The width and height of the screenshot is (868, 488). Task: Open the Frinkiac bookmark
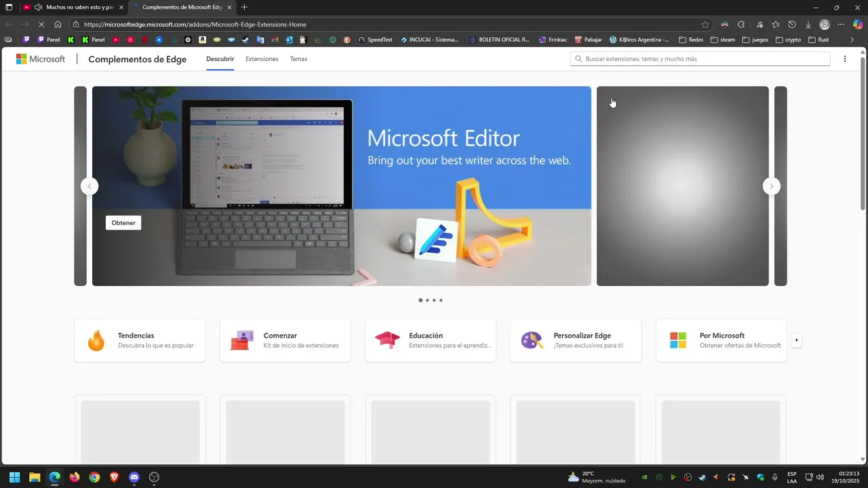coord(553,39)
